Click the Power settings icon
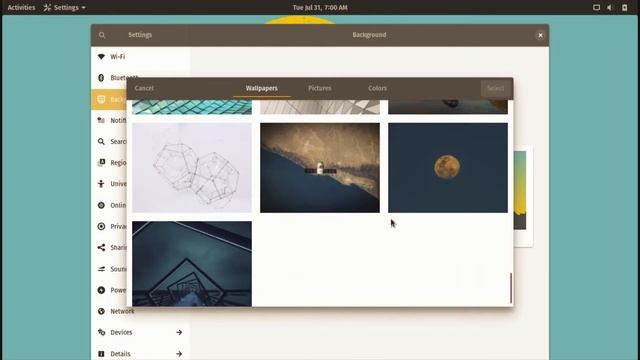The image size is (640, 360). [101, 290]
